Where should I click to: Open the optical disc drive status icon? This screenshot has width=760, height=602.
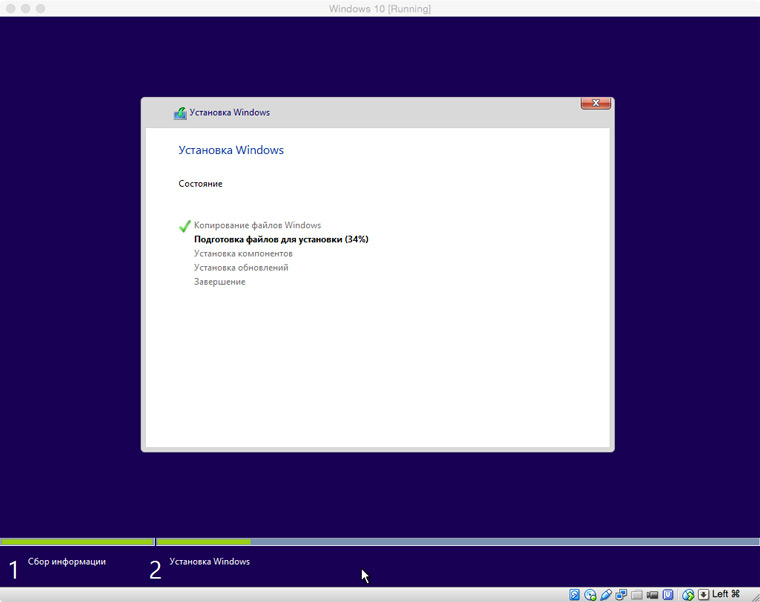pyautogui.click(x=590, y=594)
